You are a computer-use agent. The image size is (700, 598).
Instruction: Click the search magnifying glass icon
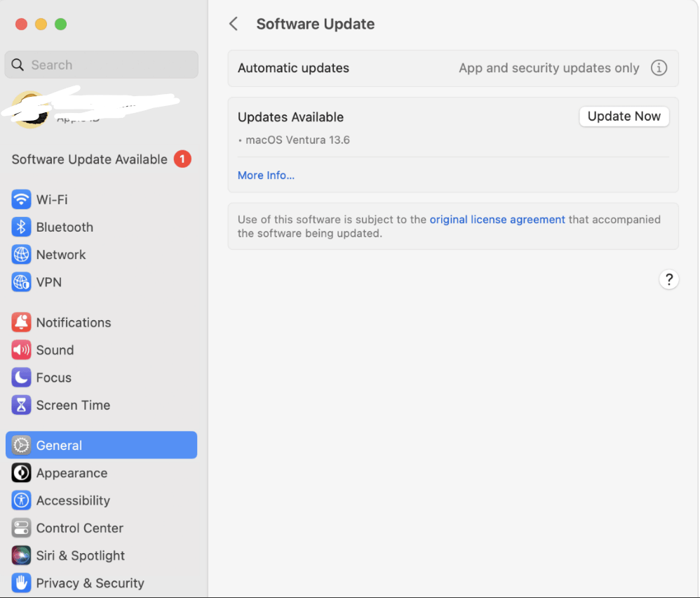(18, 65)
